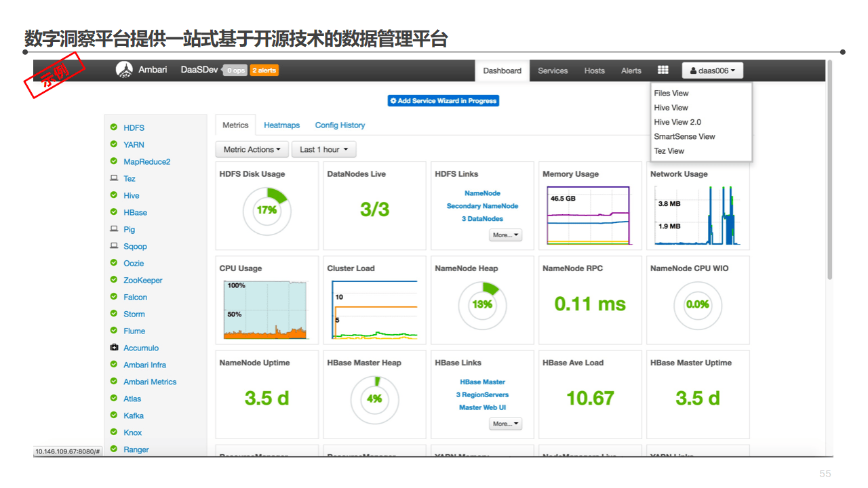
Task: Click Ranger green status icon
Action: tap(114, 449)
